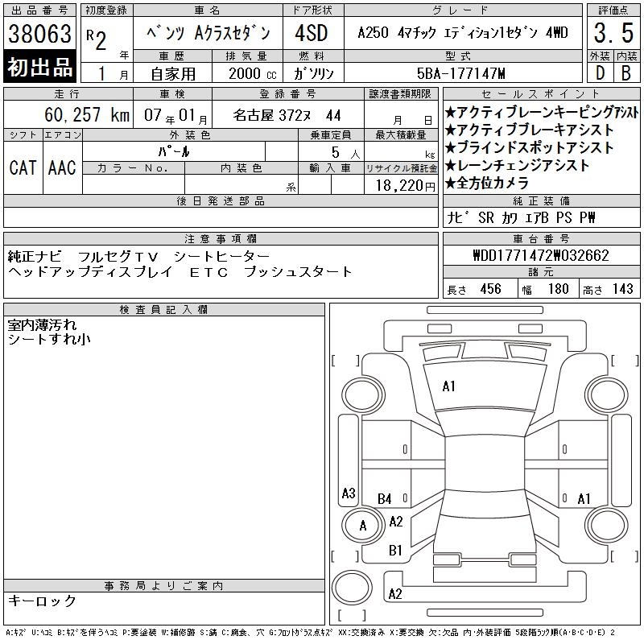The image size is (644, 644).
Task: Click A1 mark on right rear door
Action: coord(584,499)
